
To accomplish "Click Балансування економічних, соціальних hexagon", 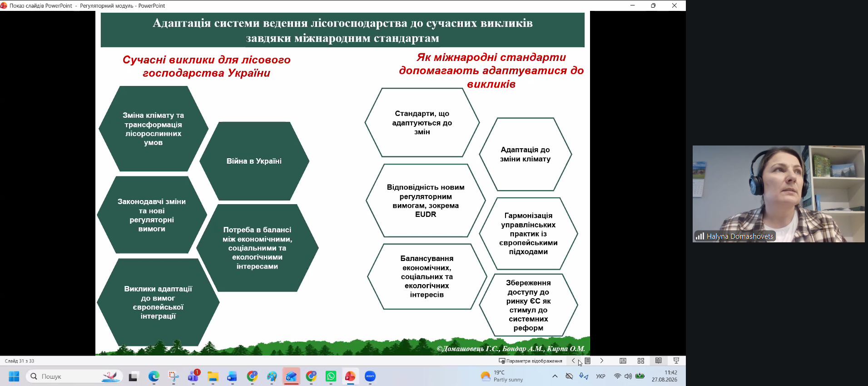I will (x=427, y=276).
